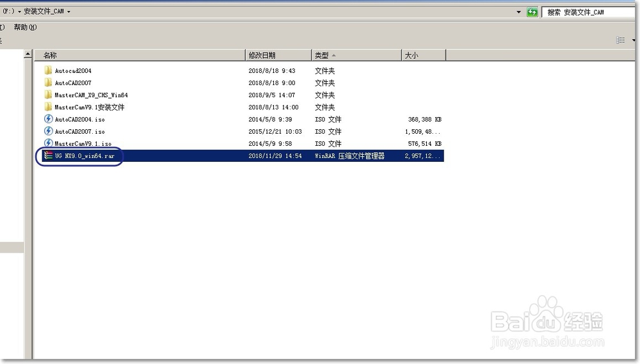The image size is (640, 364).
Task: Open the address bar history dropdown arrow
Action: pyautogui.click(x=519, y=12)
